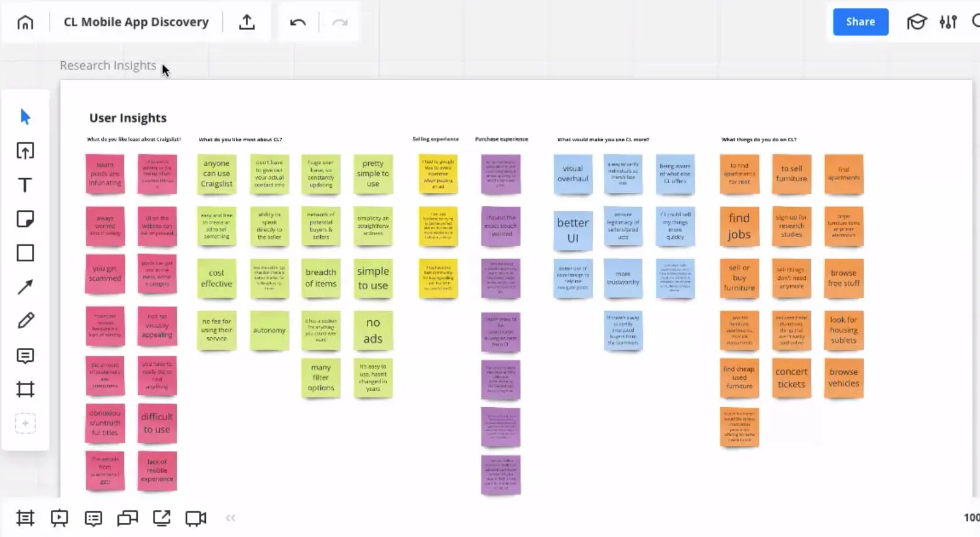Viewport: 980px width, 537px height.
Task: Open the board export upload icon
Action: point(247,22)
